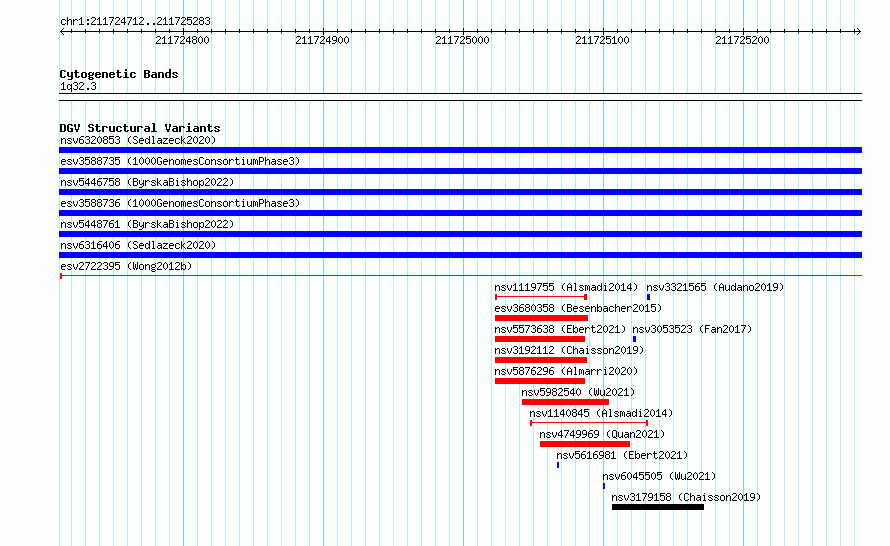Click the nsv5616981 (Ebert2021) label
890x546 pixels.
(x=622, y=455)
